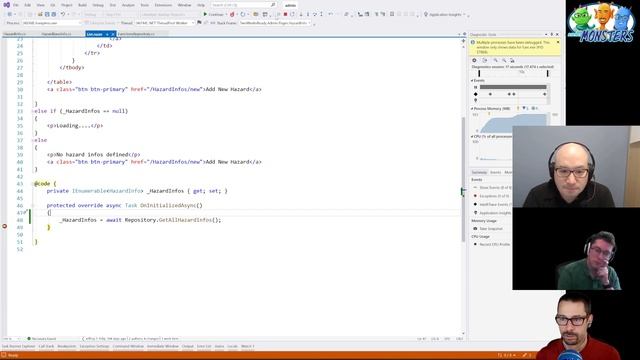Screen dimensions: 640x360
Task: Open the Project menu
Action: (x=67, y=5)
